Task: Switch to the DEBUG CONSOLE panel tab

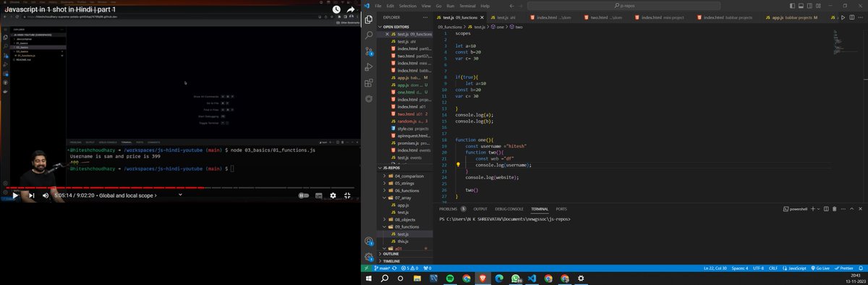Action: coord(510,208)
